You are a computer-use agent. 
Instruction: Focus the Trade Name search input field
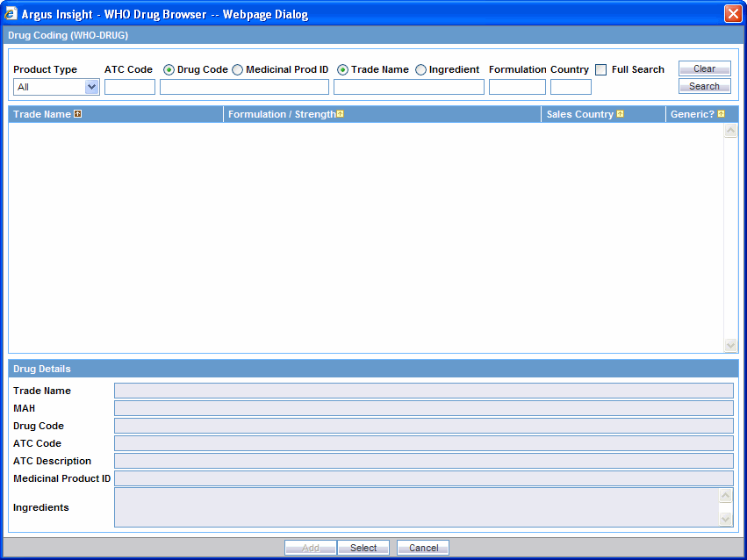pos(409,87)
